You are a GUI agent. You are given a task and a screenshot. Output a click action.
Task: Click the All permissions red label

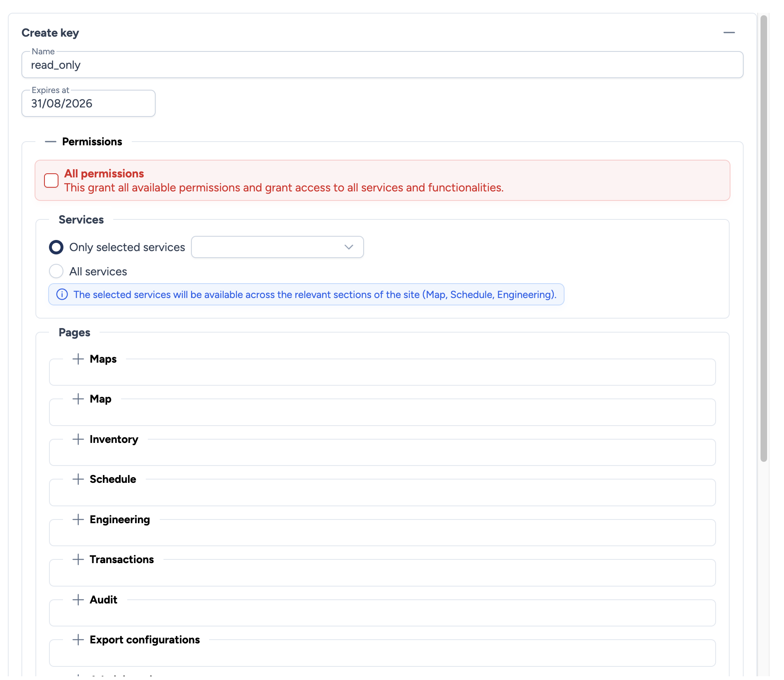(104, 174)
